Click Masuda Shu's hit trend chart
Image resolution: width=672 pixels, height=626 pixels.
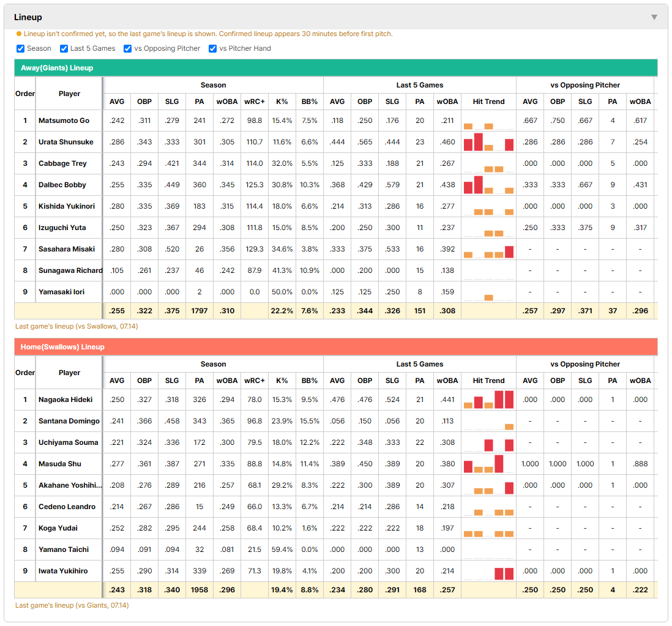pos(488,464)
